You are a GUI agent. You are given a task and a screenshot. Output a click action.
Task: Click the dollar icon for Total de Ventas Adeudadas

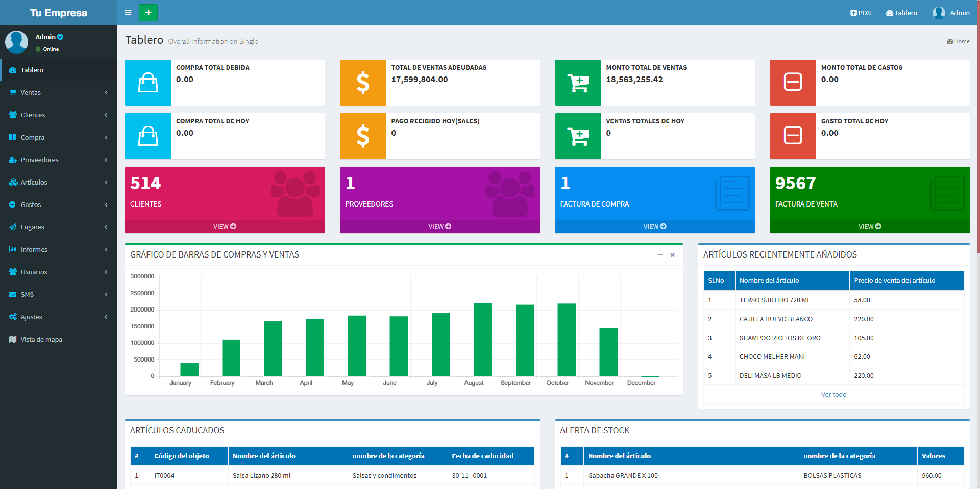(x=363, y=83)
